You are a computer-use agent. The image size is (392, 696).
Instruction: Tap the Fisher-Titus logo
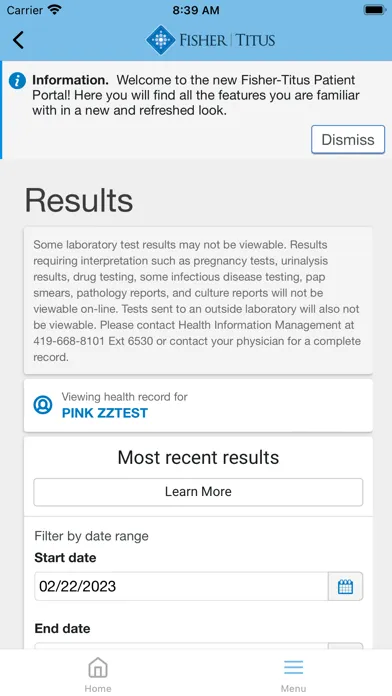tap(210, 40)
